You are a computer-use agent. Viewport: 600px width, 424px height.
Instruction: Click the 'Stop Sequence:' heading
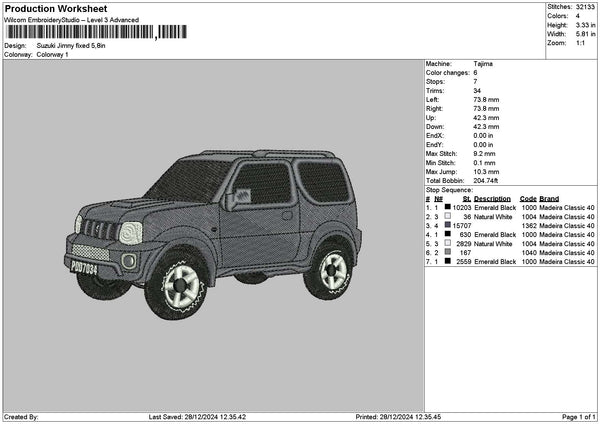(x=449, y=190)
